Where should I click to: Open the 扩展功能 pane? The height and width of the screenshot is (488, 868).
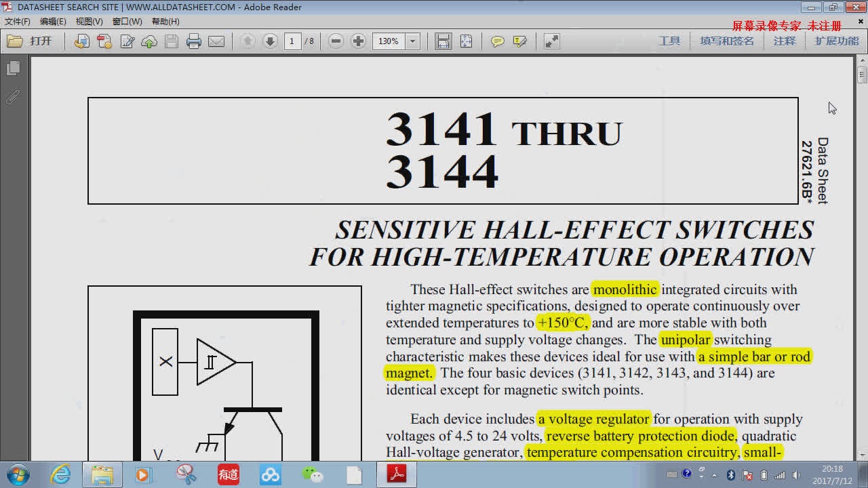pos(837,41)
